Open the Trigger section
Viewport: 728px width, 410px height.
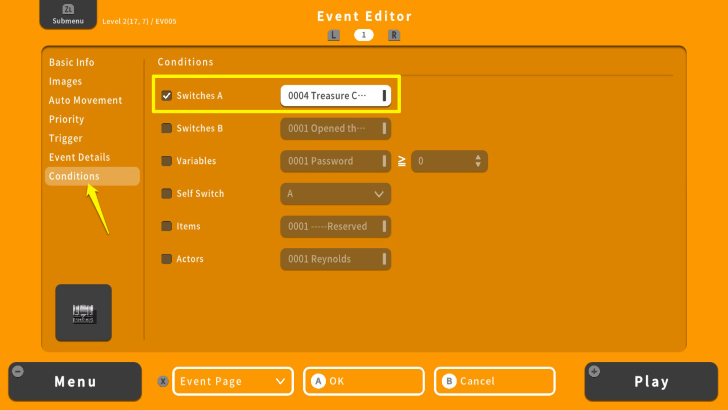65,138
